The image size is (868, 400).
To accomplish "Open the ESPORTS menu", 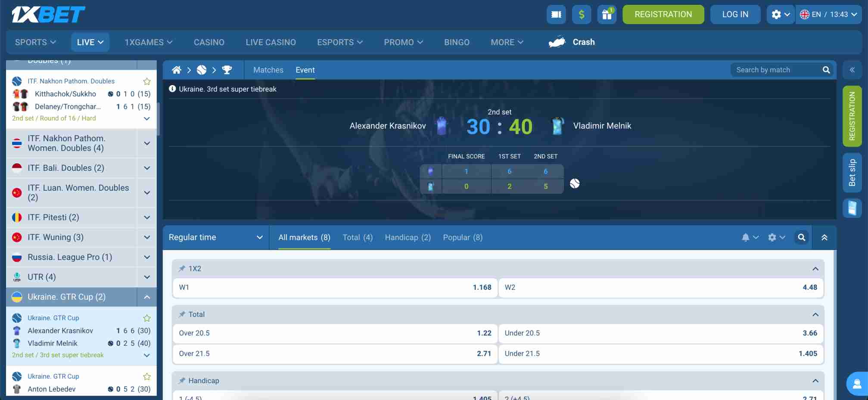I will [340, 42].
